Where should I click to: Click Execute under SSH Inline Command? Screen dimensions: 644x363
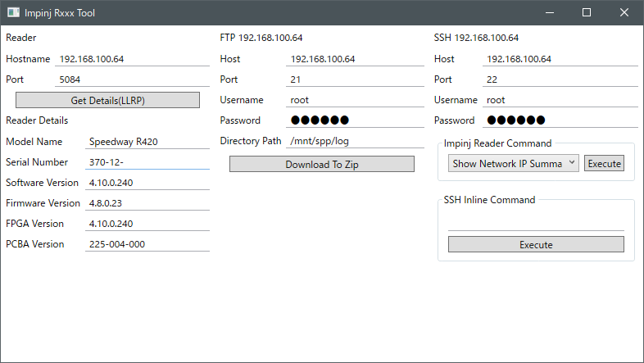tap(536, 244)
